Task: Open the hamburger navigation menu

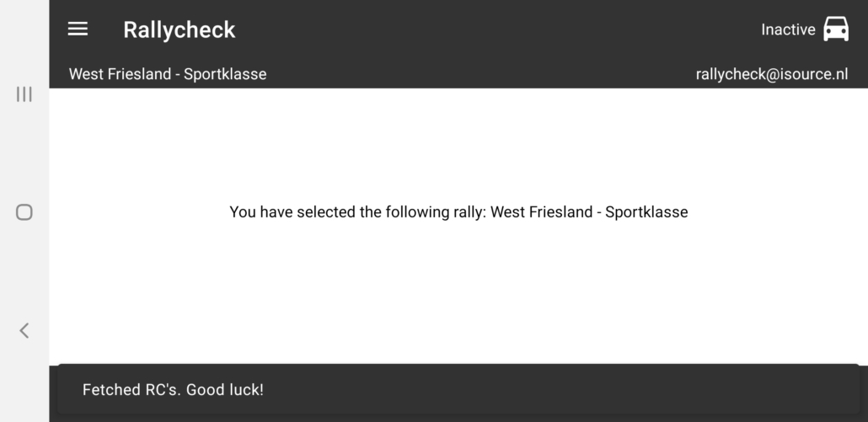Action: [78, 29]
